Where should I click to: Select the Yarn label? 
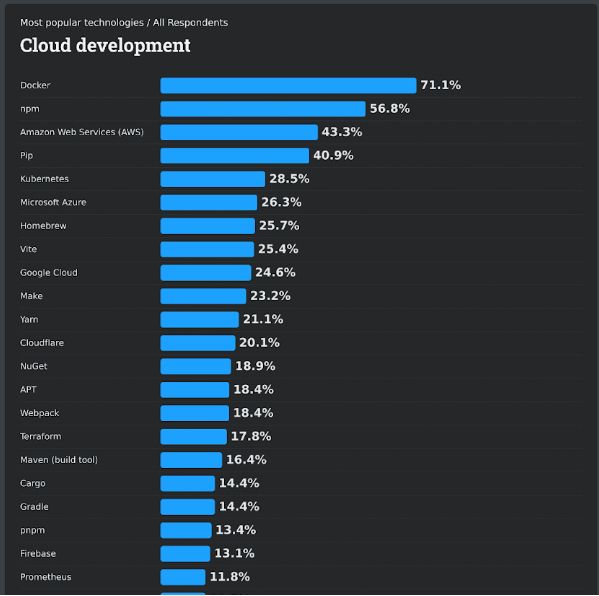click(29, 319)
